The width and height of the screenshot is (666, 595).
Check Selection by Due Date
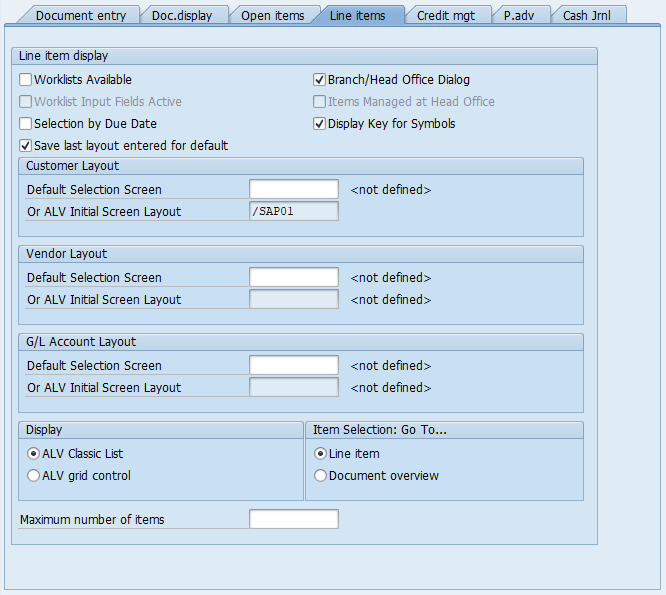25,124
